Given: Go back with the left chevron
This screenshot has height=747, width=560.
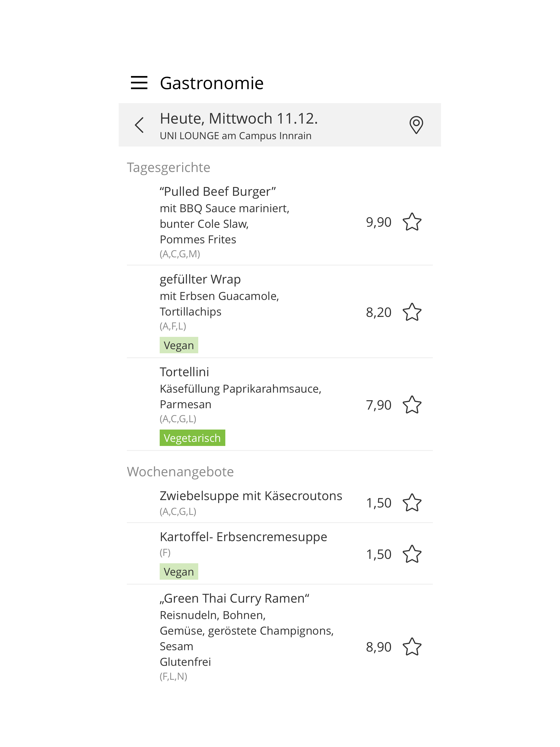Looking at the screenshot, I should coord(139,125).
